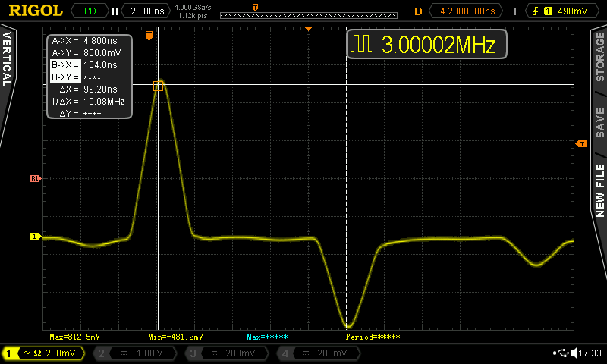This screenshot has width=607, height=364.
Task: Click the orange T trigger position marker in grid
Action: pos(149,36)
